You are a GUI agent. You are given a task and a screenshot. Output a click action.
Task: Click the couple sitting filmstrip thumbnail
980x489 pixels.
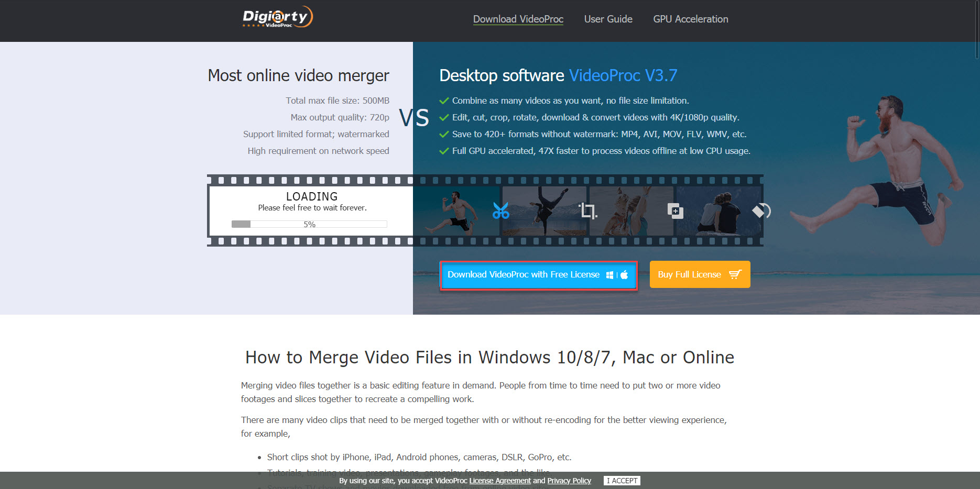coord(718,211)
